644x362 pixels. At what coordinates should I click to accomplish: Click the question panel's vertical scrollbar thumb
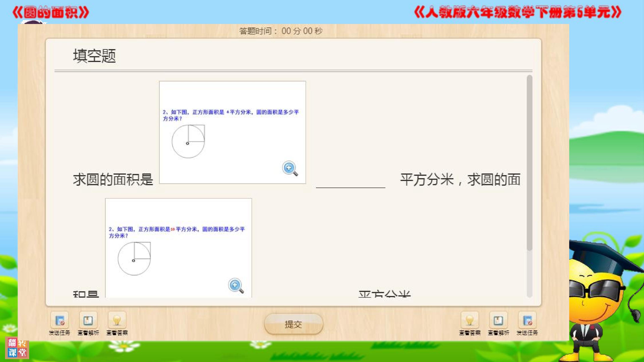(x=529, y=163)
